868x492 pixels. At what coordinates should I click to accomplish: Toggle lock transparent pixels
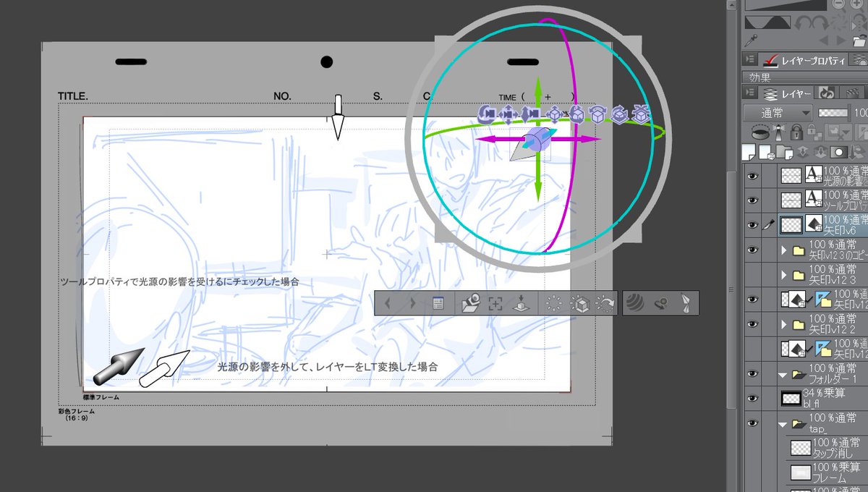[813, 132]
